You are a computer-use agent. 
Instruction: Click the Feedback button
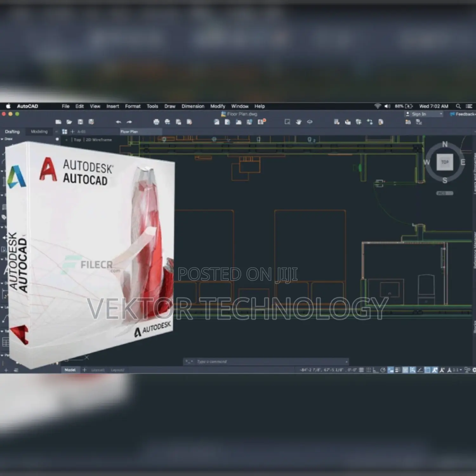[463, 114]
